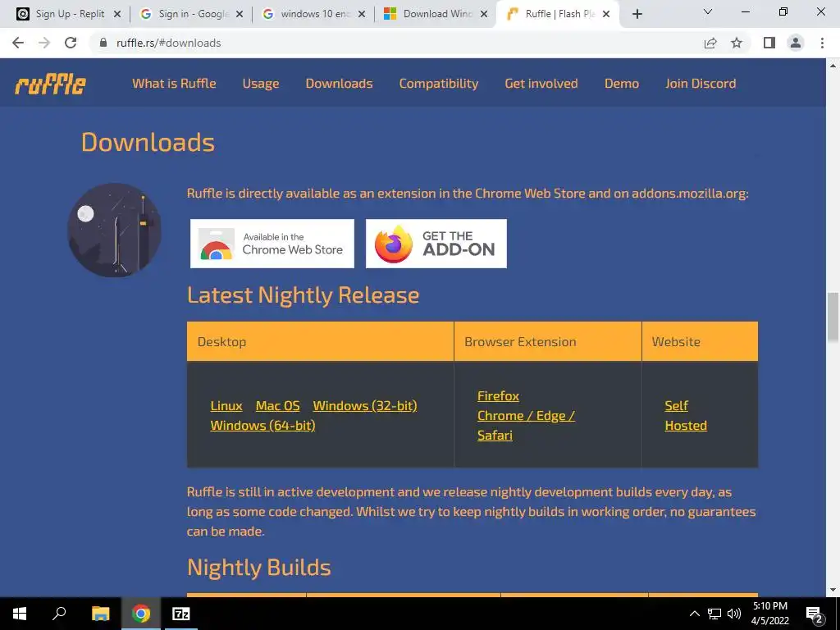The width and height of the screenshot is (840, 630).
Task: Click the Latest Nightly Release heading
Action: click(304, 295)
